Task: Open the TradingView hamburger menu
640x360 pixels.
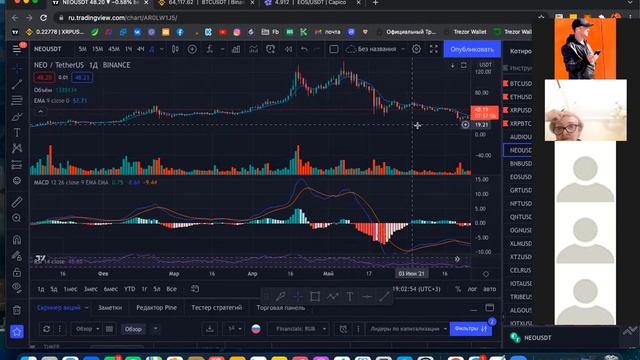Action: (x=17, y=49)
